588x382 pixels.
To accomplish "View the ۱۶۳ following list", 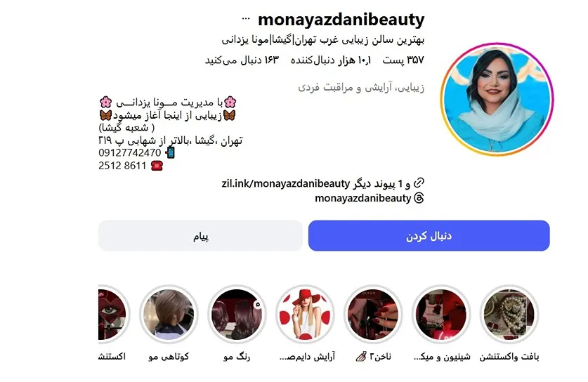I will coord(242,60).
